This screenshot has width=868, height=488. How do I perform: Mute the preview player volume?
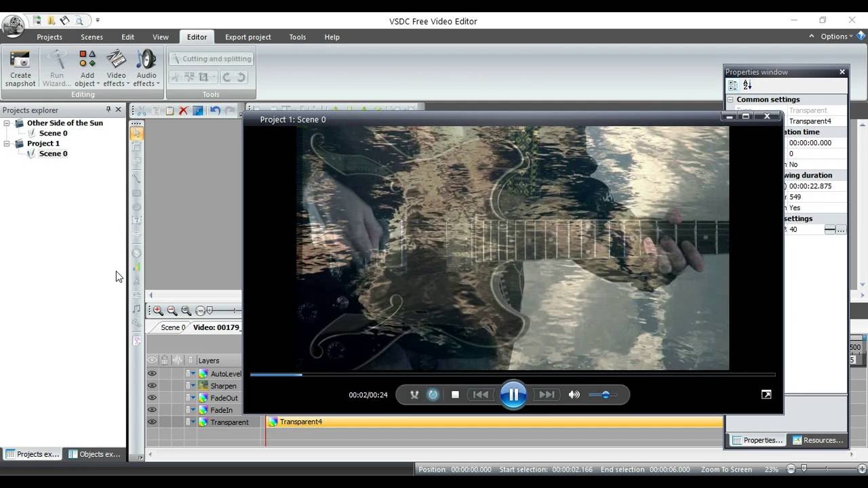click(574, 394)
